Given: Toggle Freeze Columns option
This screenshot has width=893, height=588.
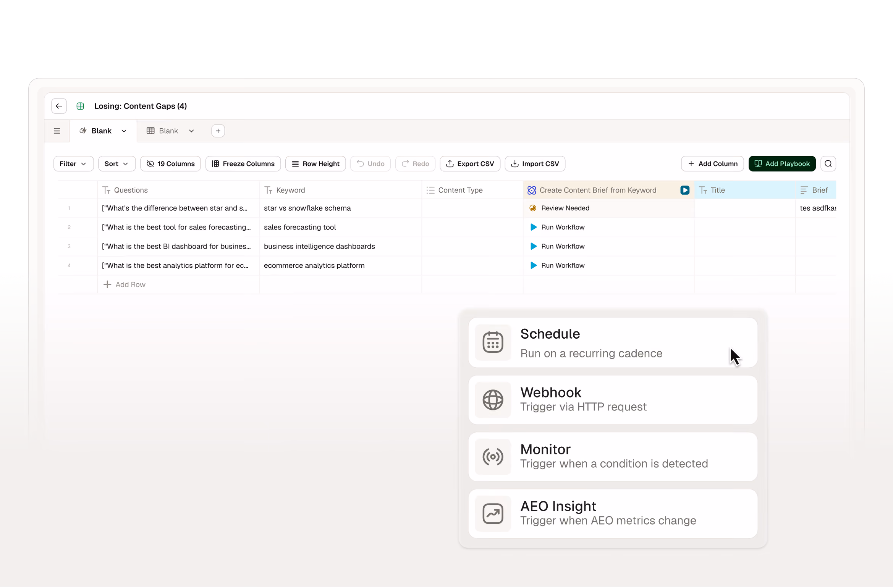Looking at the screenshot, I should (243, 164).
